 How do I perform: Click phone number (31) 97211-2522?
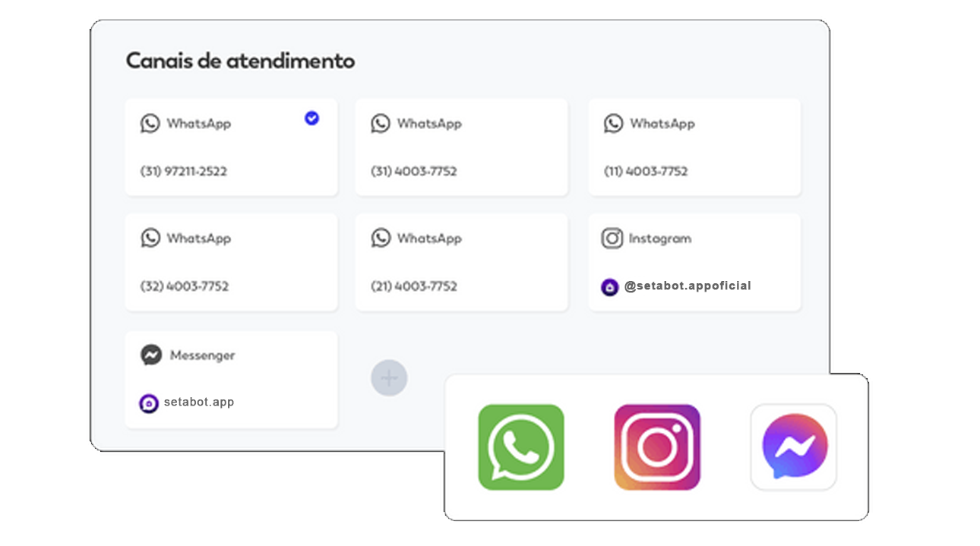pyautogui.click(x=184, y=172)
